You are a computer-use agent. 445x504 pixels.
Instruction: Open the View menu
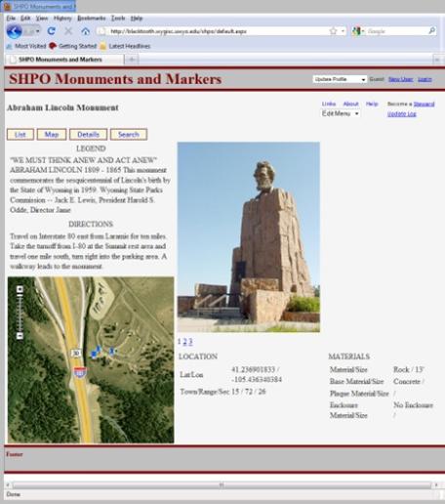pos(42,19)
